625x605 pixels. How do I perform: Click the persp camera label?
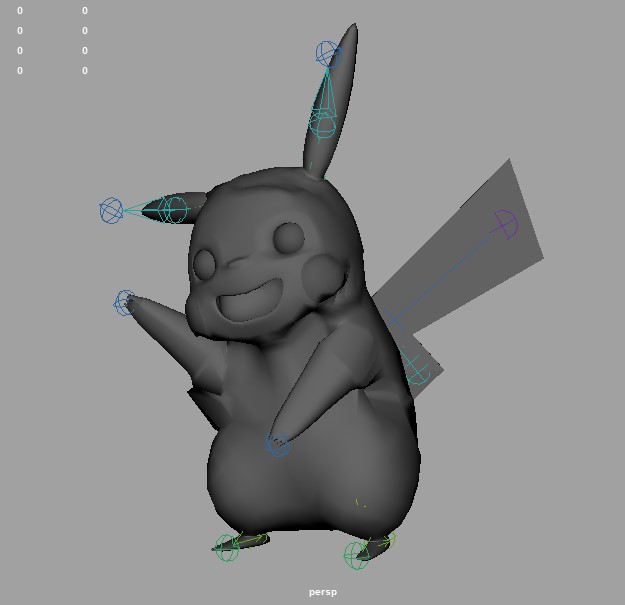tap(323, 592)
